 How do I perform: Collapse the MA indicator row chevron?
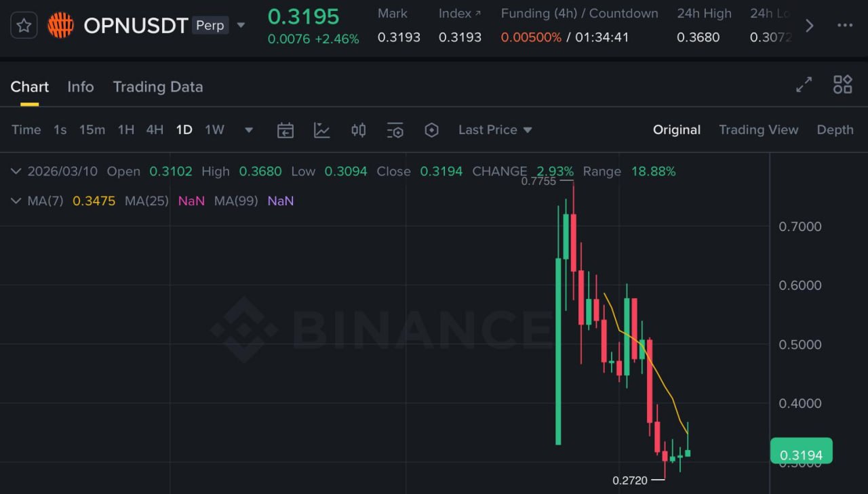tap(16, 201)
